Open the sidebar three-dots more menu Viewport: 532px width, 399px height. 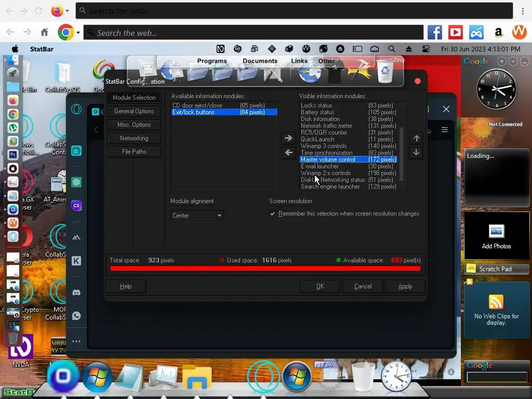pyautogui.click(x=76, y=341)
